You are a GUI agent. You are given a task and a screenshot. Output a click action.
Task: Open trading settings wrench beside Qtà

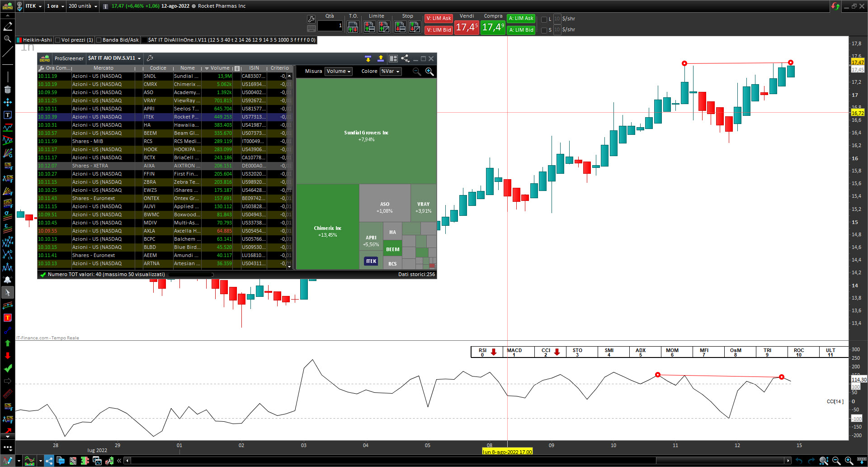click(x=311, y=19)
